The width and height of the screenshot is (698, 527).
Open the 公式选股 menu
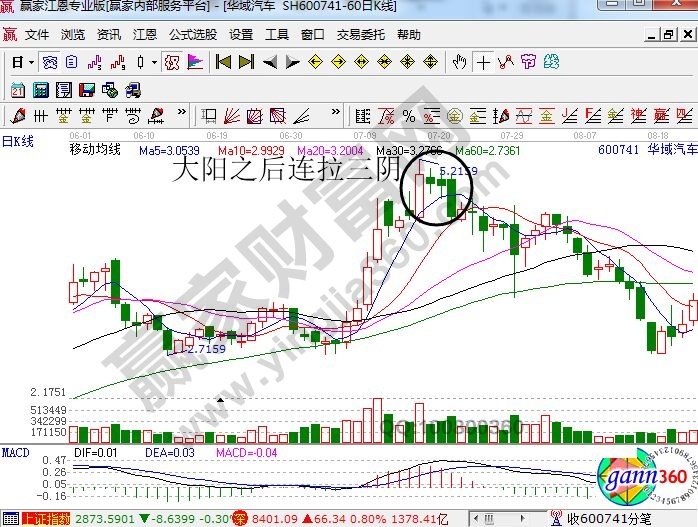[x=192, y=35]
